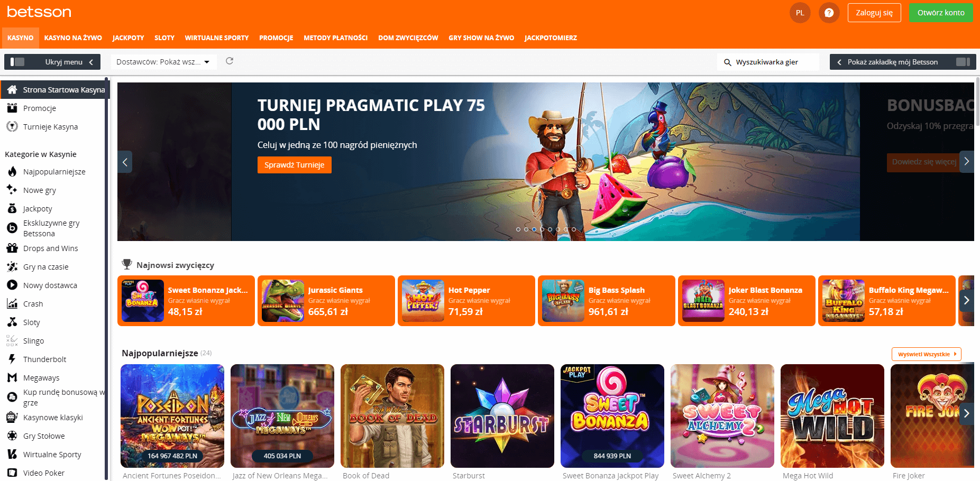Select Megaways sidebar icon
The width and height of the screenshot is (980, 481).
[x=12, y=378]
